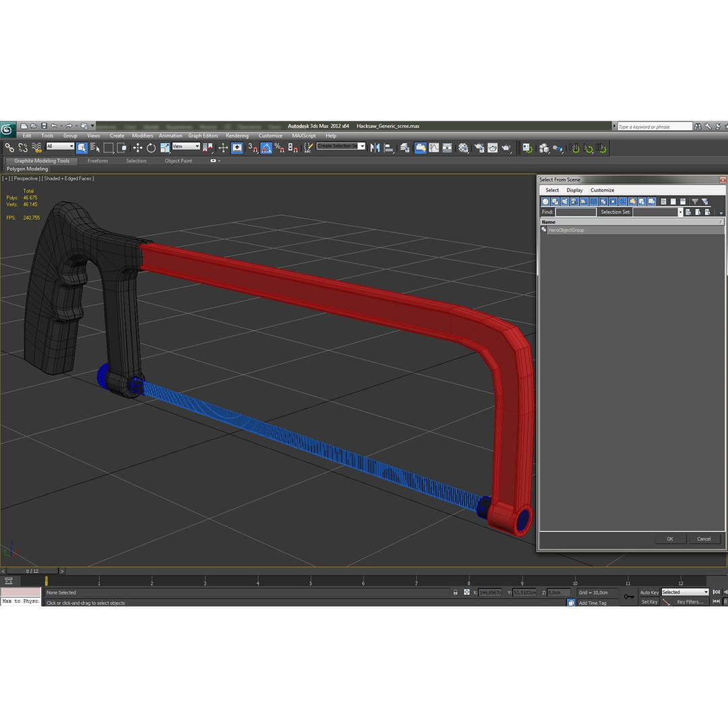The height and width of the screenshot is (728, 728).
Task: Open the All selection filter dropdown
Action: [x=61, y=146]
